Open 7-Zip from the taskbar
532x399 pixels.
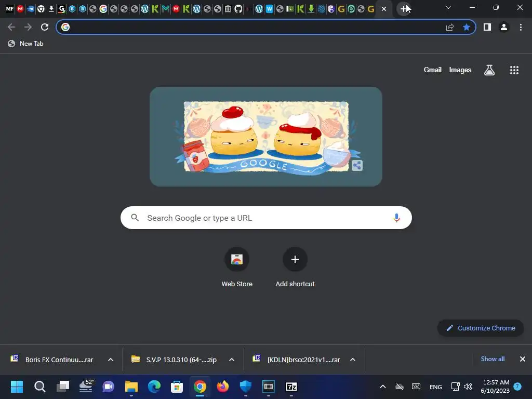[291, 387]
